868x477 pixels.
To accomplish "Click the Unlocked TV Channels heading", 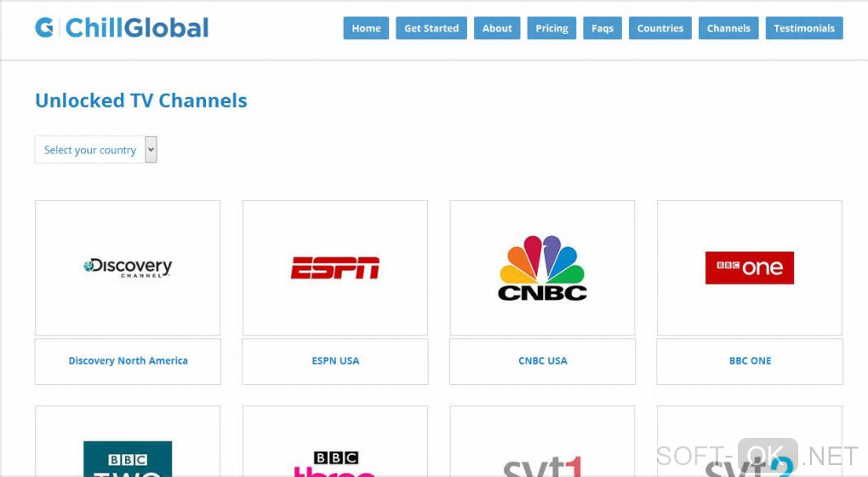I will [x=141, y=101].
